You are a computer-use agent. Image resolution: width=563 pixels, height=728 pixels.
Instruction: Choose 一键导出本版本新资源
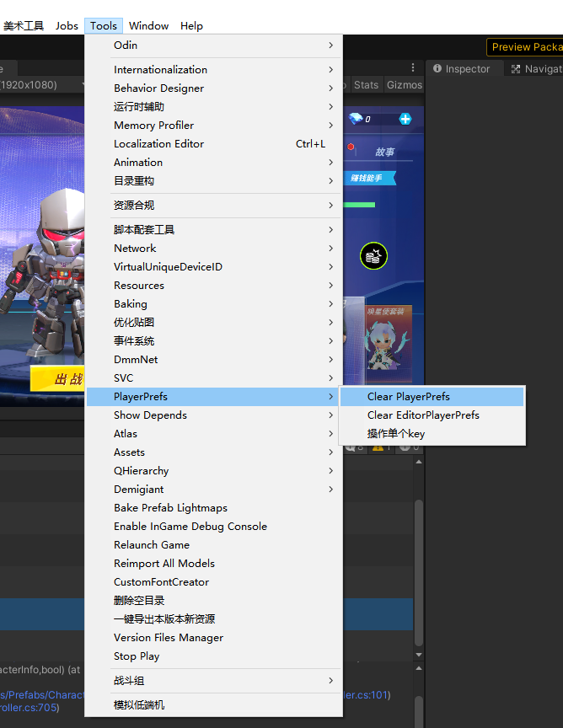click(214, 620)
